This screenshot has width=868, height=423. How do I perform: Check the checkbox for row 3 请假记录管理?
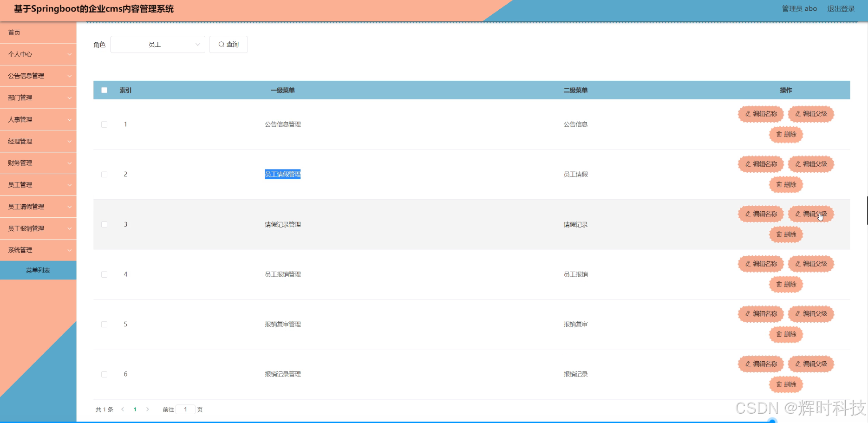point(104,224)
